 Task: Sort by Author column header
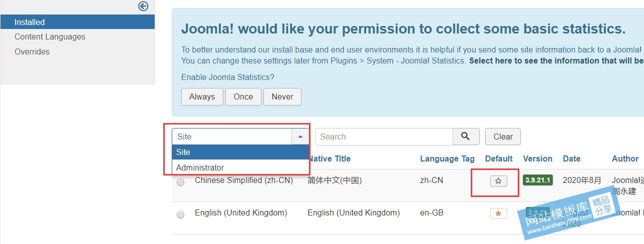[x=625, y=158]
